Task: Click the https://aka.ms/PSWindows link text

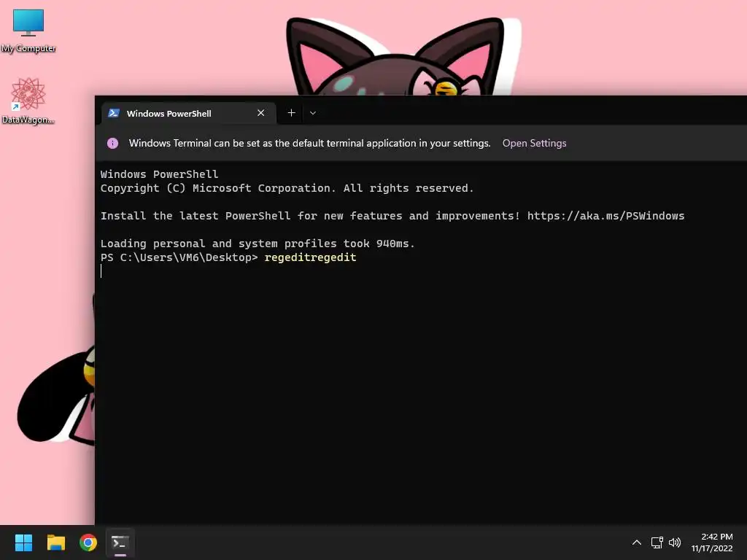Action: coord(605,216)
